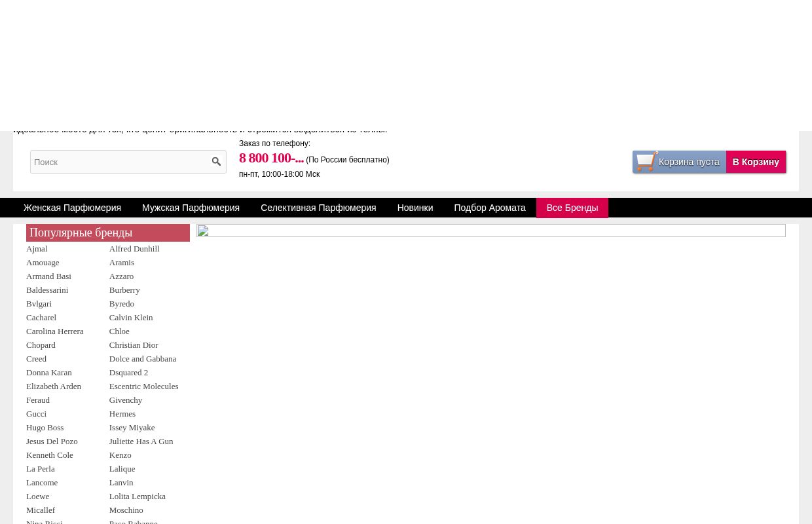Open the Armand Basi brand link
Image resolution: width=812 pixels, height=524 pixels.
coord(48,276)
